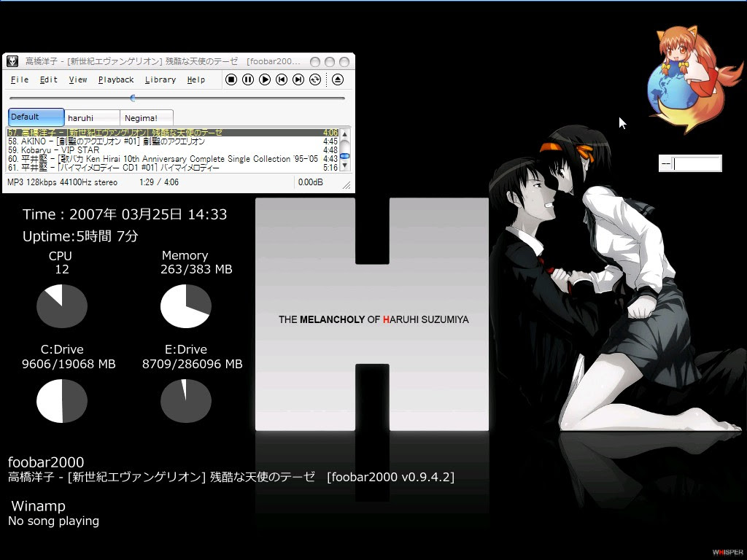The height and width of the screenshot is (560, 747).
Task: Click the foobar2000 window resize grip
Action: click(x=347, y=185)
